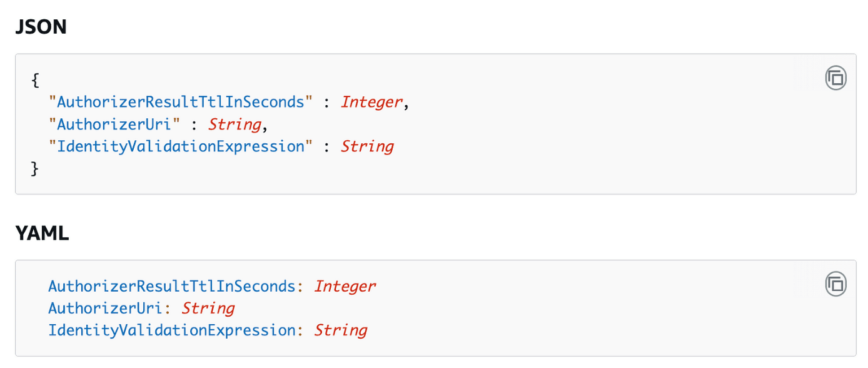
Task: Click the closing brace in JSON block
Action: 35,168
